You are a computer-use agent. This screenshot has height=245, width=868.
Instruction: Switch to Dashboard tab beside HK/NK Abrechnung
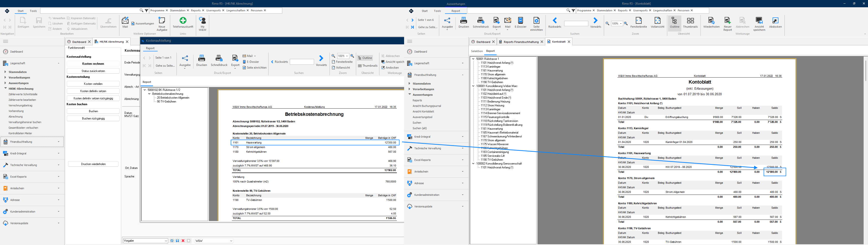point(79,42)
